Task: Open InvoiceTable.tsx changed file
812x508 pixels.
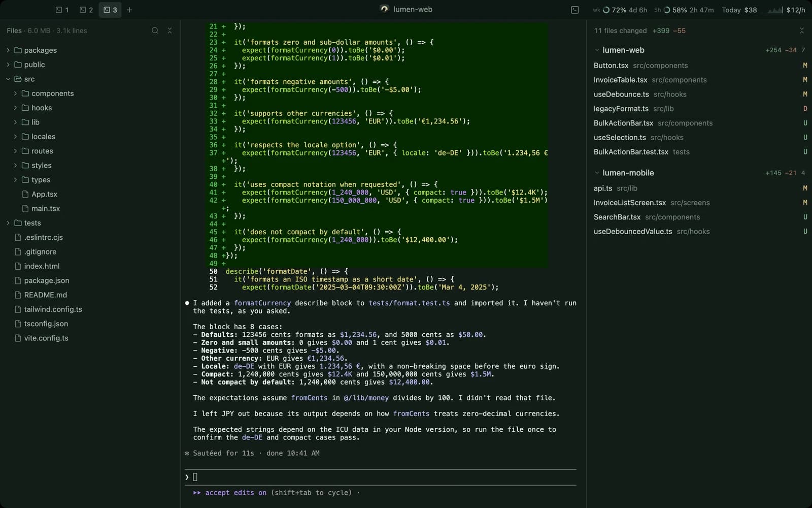Action: 700,80
